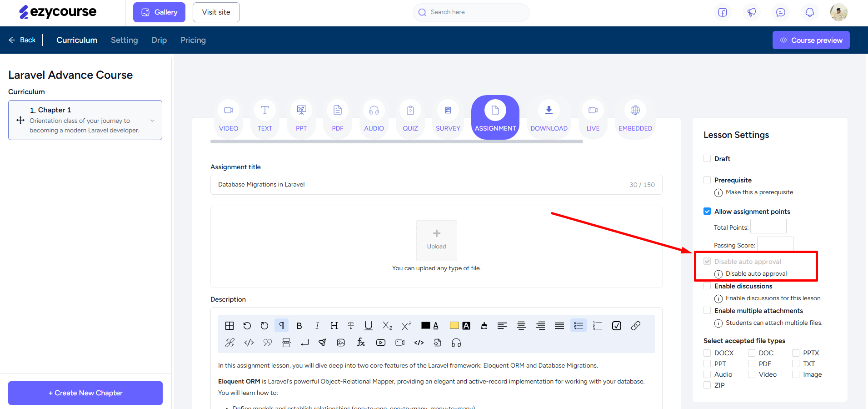Insert math formula fx

[x=361, y=343]
